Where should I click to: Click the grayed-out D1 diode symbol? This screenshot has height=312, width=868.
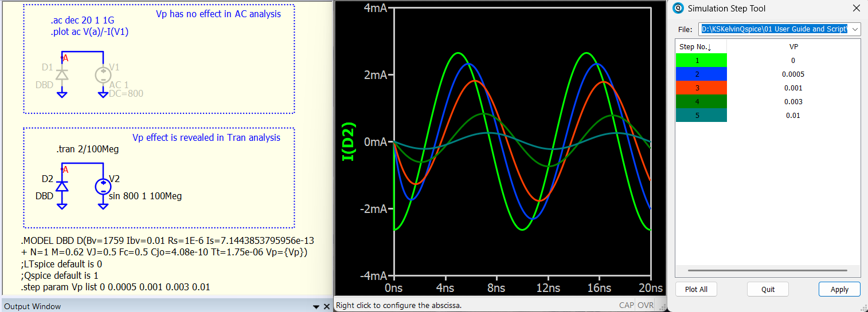coord(62,74)
